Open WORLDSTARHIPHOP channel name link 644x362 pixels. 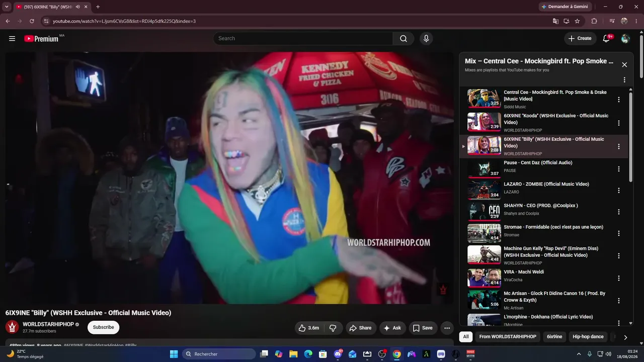click(x=48, y=324)
